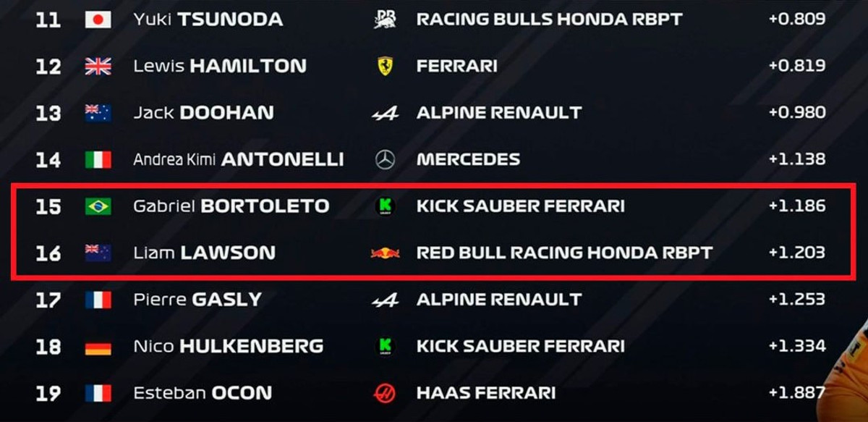Click the Jack Doohan driver name

click(x=203, y=113)
